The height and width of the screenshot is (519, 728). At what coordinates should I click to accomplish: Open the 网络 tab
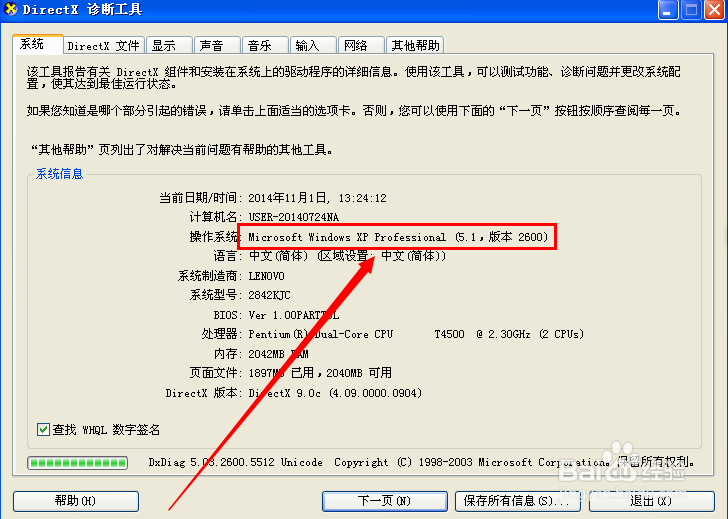(x=362, y=45)
